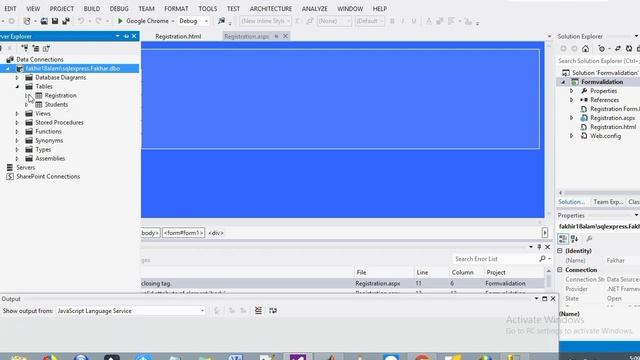This screenshot has width=640, height=360.
Task: Click the <div> breadcrumb tag
Action: tap(216, 233)
